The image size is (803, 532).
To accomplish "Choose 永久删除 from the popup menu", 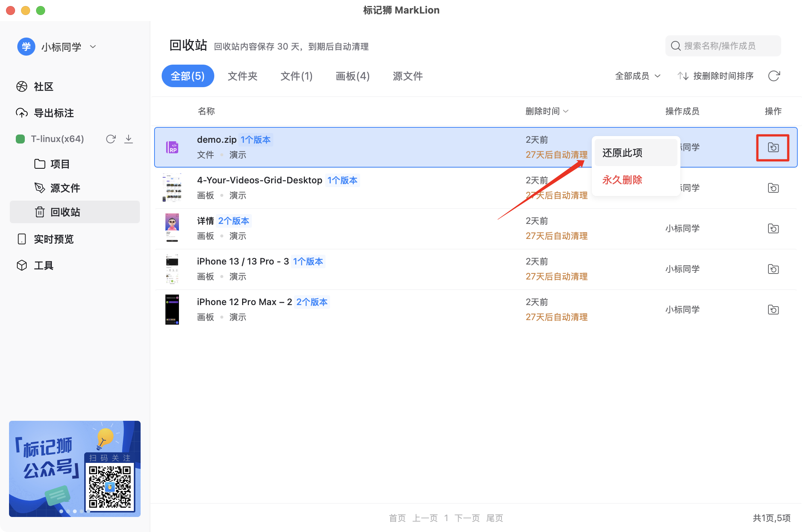I will coord(623,180).
